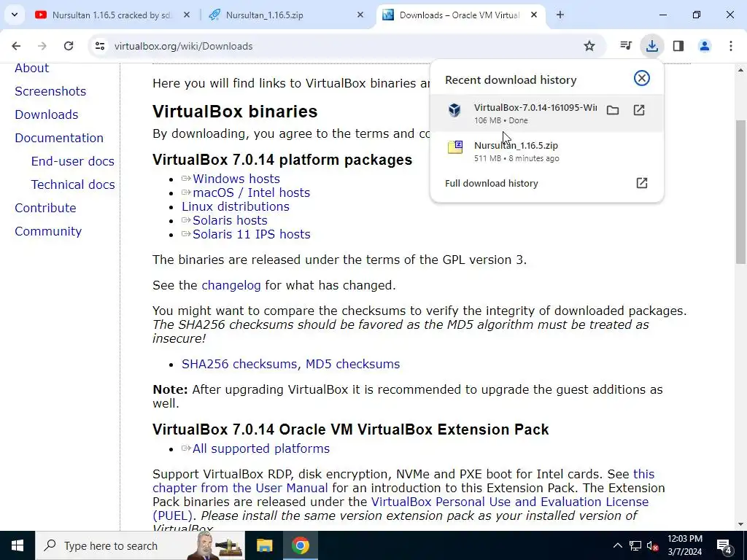The height and width of the screenshot is (560, 747).
Task: Open the notification center icon
Action: 724,545
